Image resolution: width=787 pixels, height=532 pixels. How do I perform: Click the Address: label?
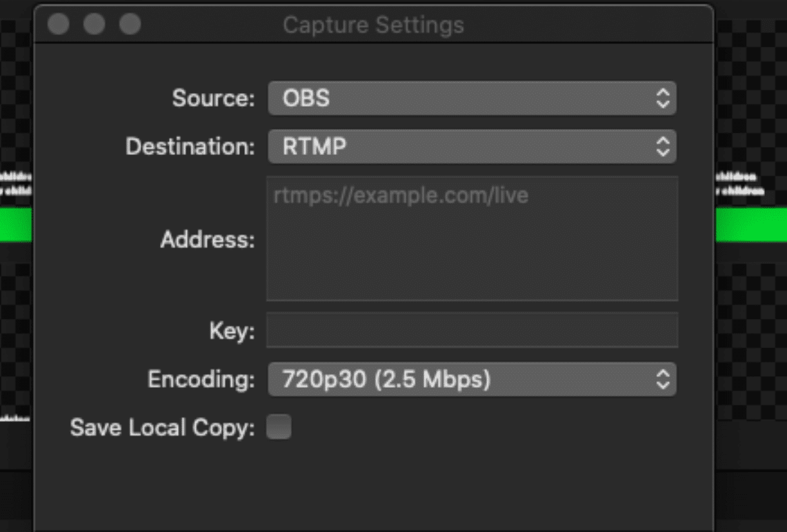tap(208, 239)
